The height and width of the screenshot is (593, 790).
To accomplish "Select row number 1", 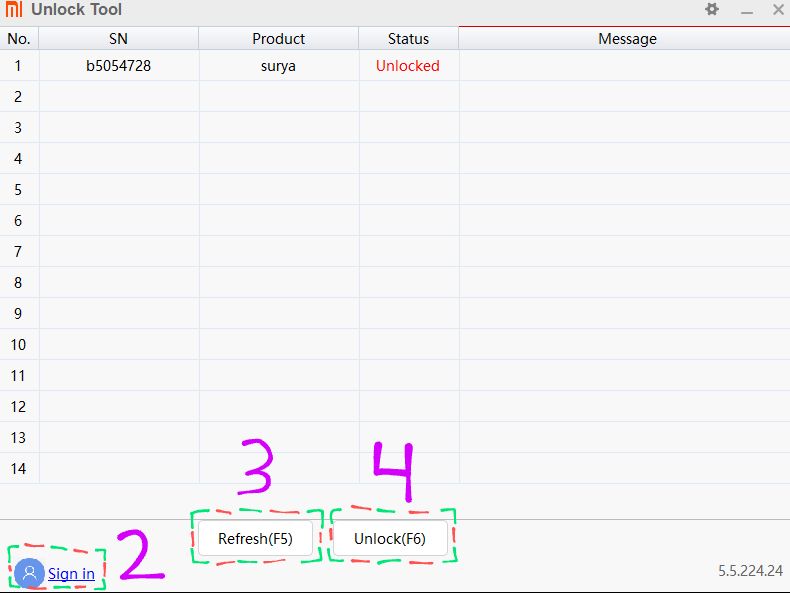I will 18,66.
